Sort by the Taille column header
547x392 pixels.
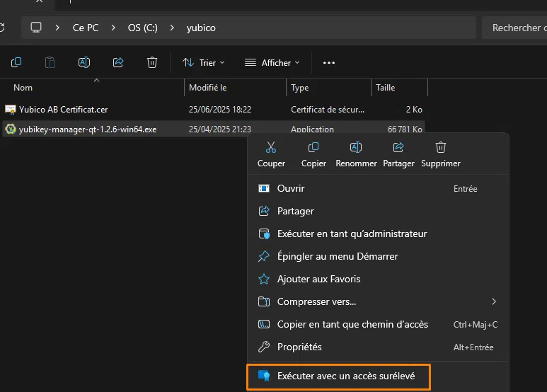[x=399, y=88]
